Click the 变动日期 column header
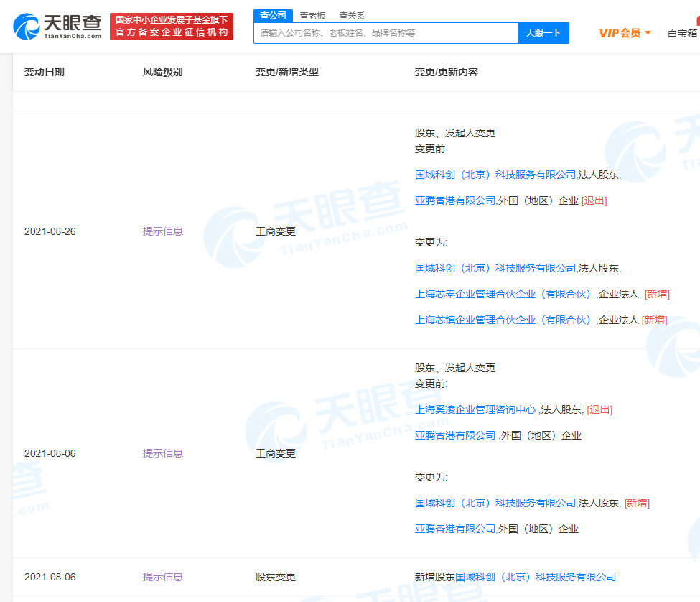The height and width of the screenshot is (602, 700). coord(45,72)
